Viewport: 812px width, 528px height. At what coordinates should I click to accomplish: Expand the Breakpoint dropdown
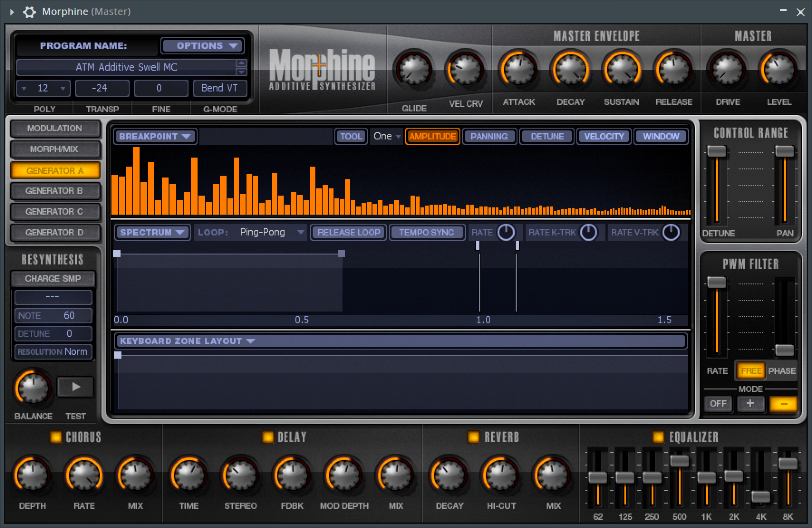click(155, 136)
